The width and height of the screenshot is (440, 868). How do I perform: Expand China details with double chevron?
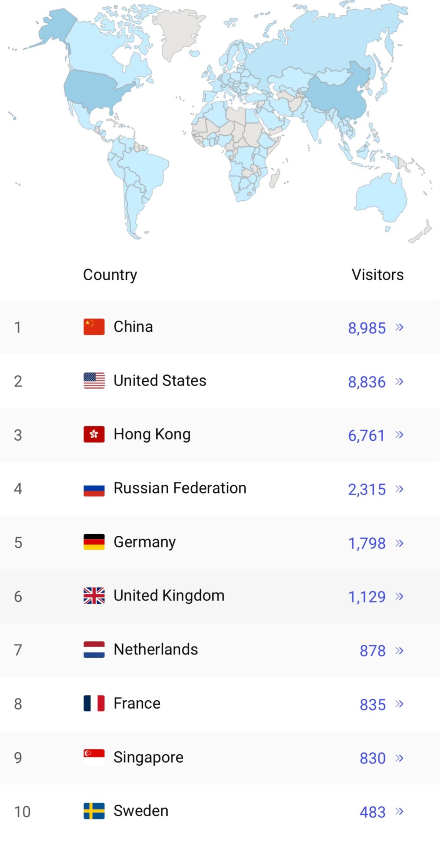399,327
